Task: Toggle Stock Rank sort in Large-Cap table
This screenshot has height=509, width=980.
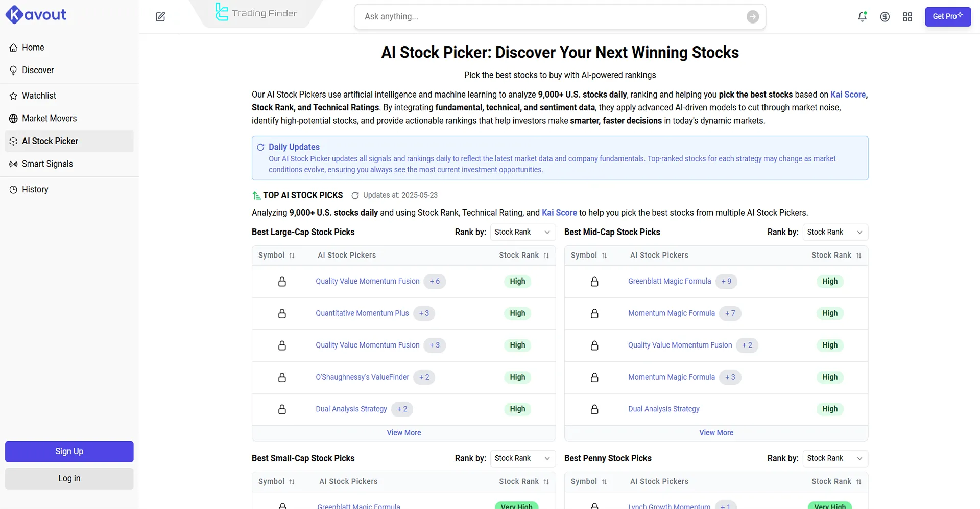Action: (x=546, y=256)
